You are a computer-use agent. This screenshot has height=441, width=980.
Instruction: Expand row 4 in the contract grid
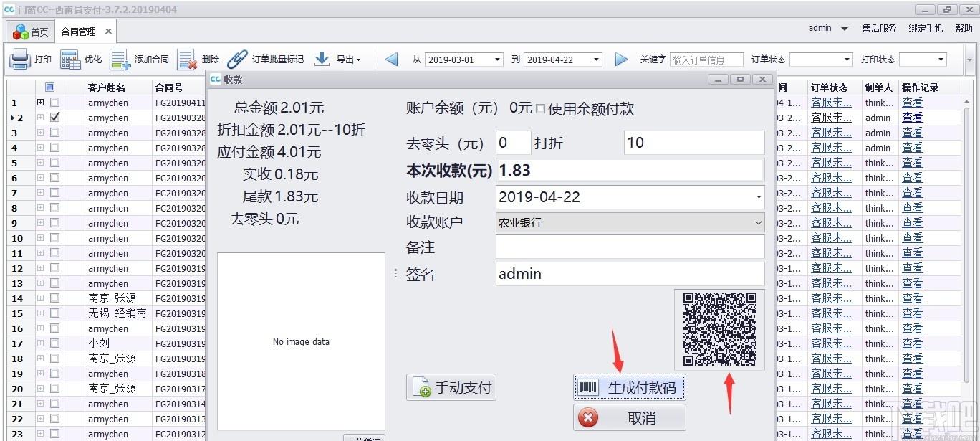coord(41,148)
